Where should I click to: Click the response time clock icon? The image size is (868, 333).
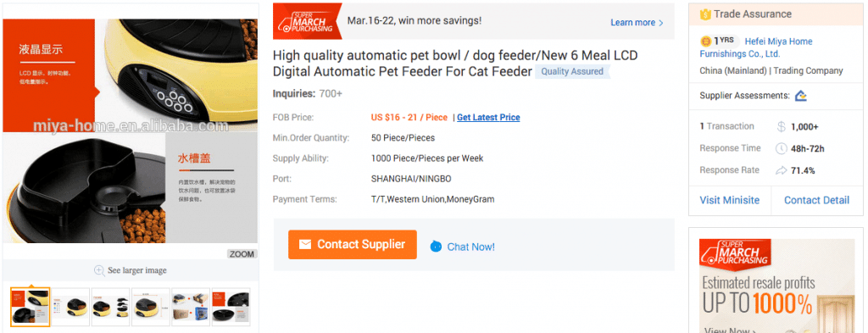(781, 148)
